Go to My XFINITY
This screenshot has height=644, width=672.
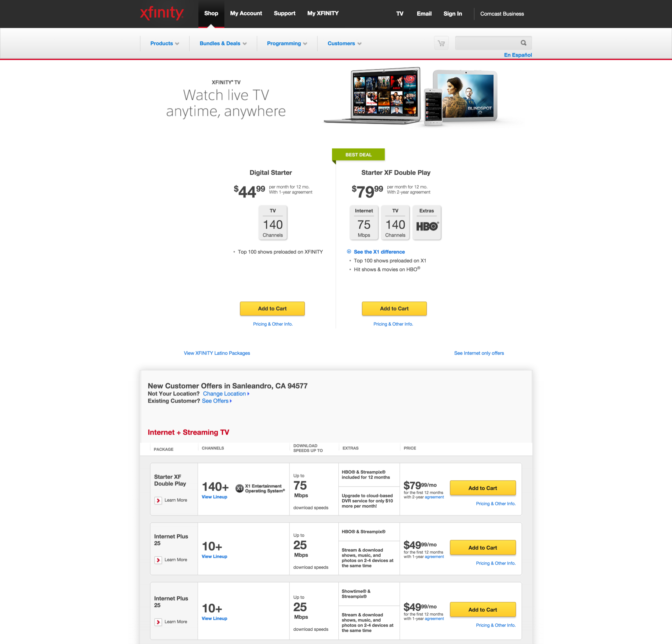coord(323,13)
